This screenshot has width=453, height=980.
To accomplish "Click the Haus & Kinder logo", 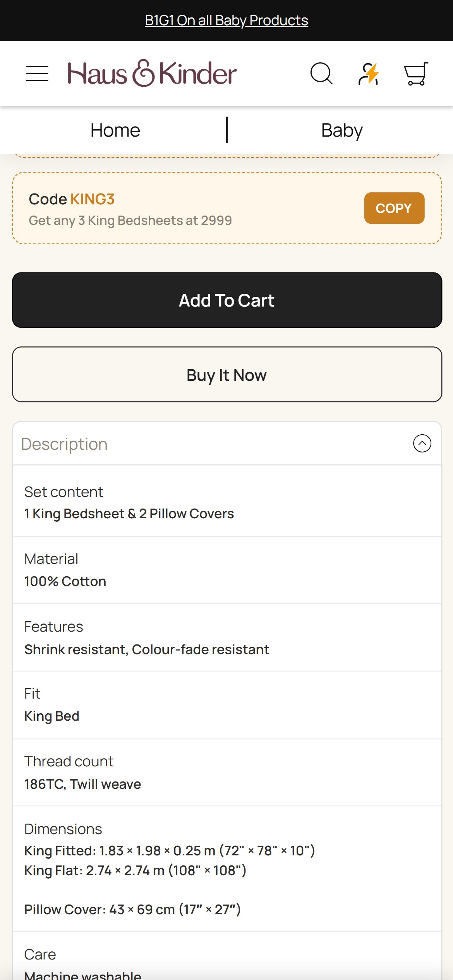I will [152, 73].
